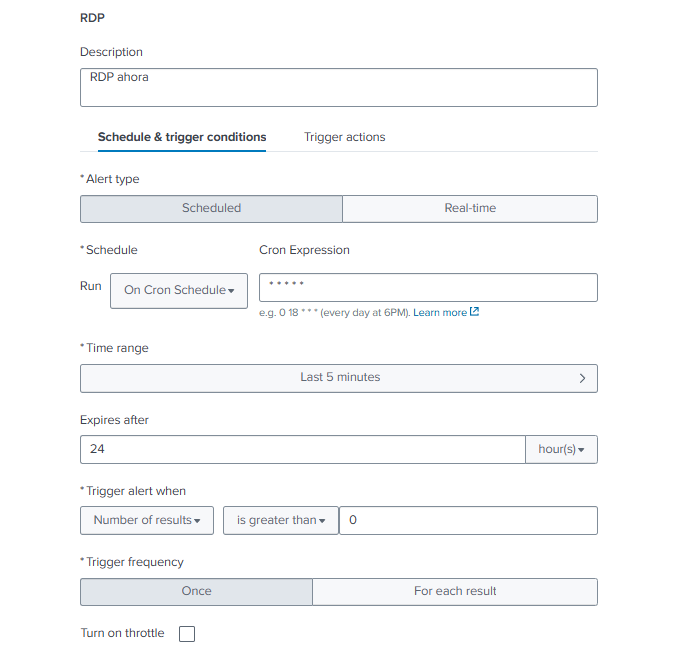Switch alert type to Real-time
Viewport: 683px width, 649px height.
point(470,208)
